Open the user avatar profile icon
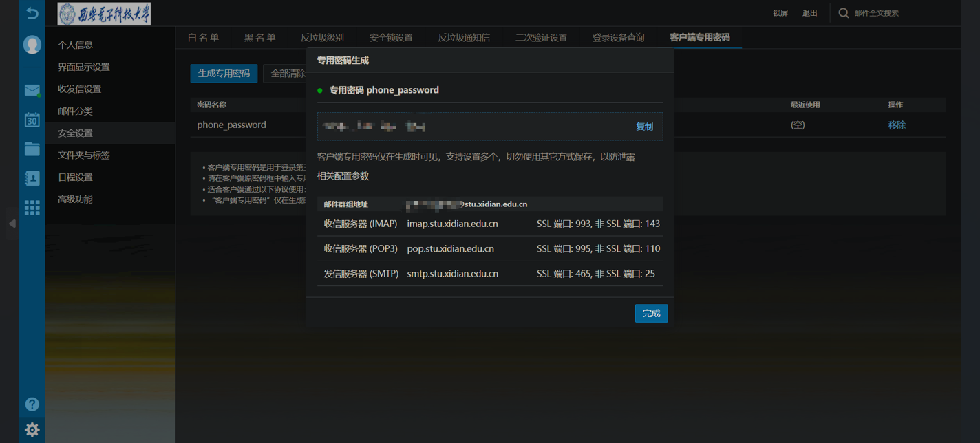The width and height of the screenshot is (980, 443). 32,45
